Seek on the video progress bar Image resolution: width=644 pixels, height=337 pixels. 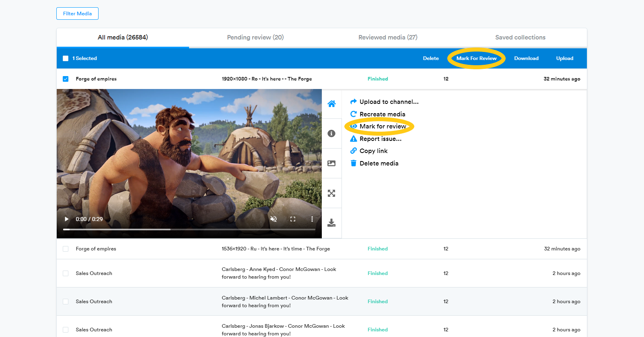click(189, 229)
